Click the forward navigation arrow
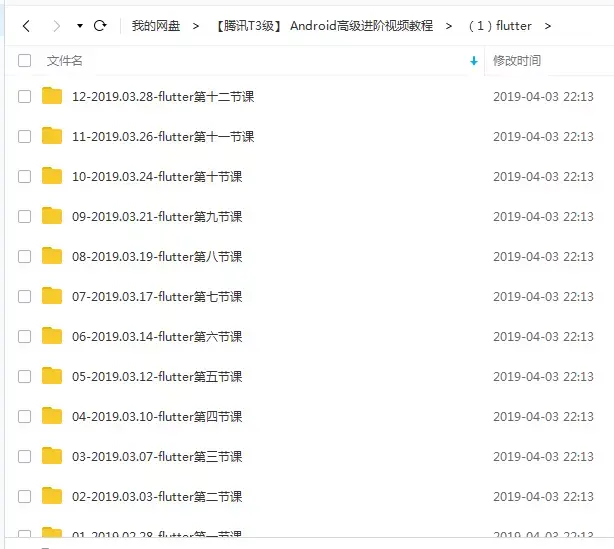This screenshot has height=549, width=614. (x=57, y=26)
